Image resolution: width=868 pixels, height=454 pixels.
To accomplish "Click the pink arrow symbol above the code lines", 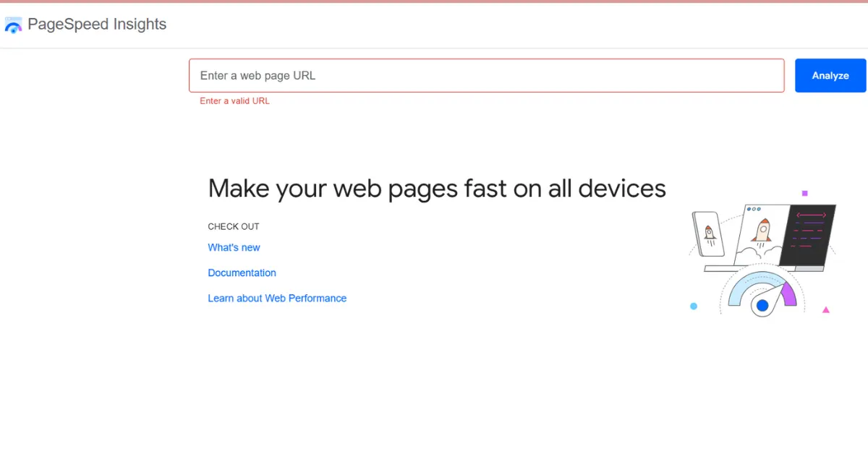I will (811, 215).
